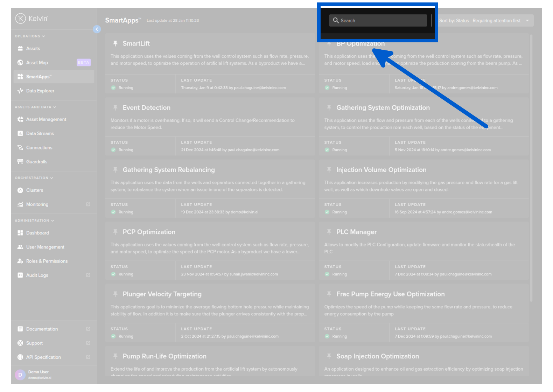
Task: Open Monitoring external link icon
Action: [88, 204]
